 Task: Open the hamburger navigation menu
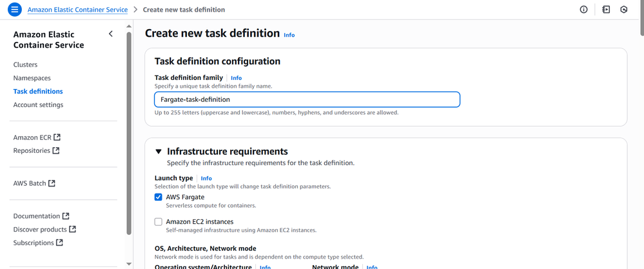coord(14,10)
